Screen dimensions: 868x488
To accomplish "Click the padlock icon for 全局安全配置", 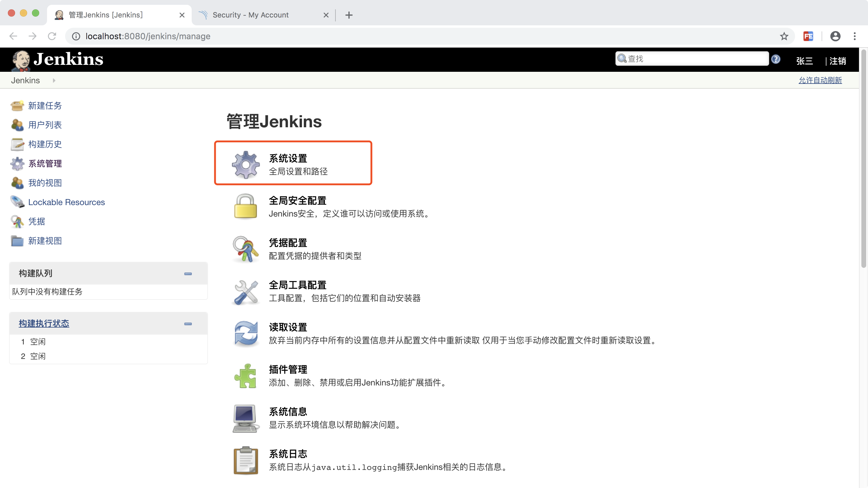I will (x=246, y=206).
